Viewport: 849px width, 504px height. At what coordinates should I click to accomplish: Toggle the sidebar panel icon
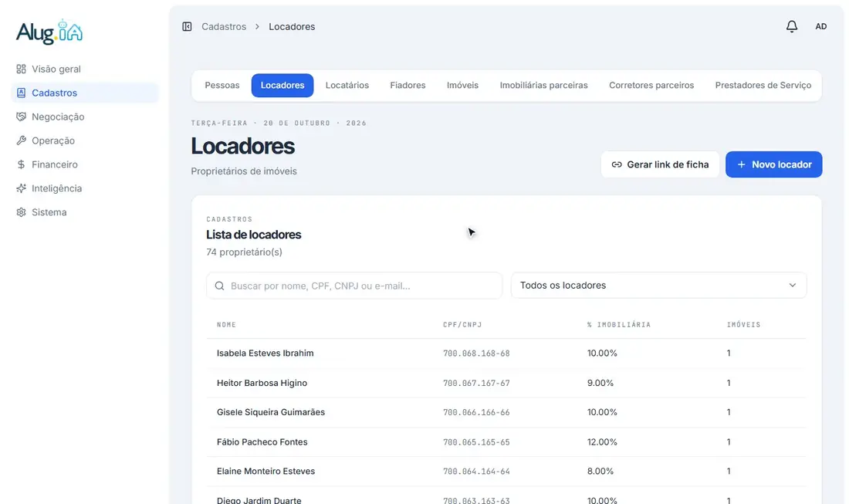187,26
